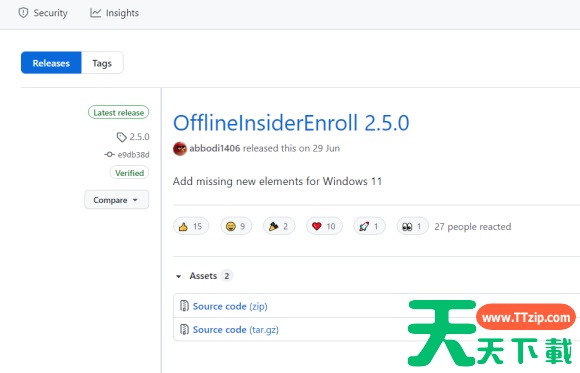Click the Insights graph icon
The height and width of the screenshot is (373, 580).
95,13
